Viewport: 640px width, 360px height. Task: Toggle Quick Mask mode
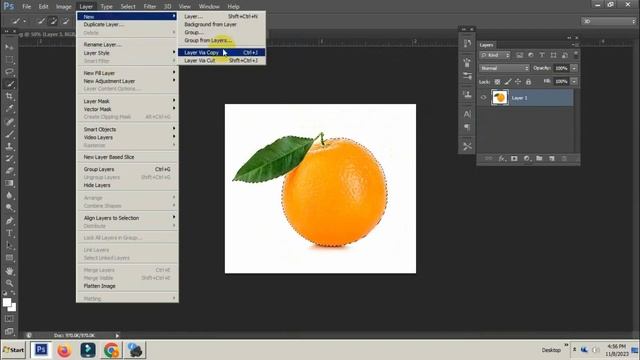pos(9,319)
